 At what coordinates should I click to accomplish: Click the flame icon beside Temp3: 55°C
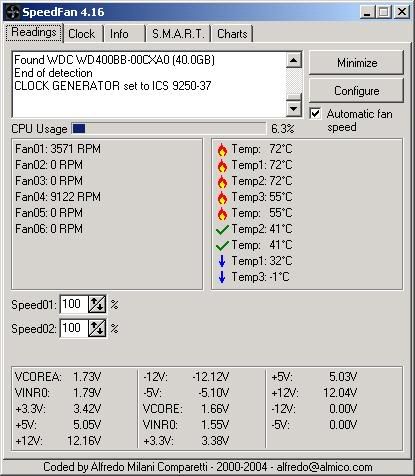click(x=222, y=197)
